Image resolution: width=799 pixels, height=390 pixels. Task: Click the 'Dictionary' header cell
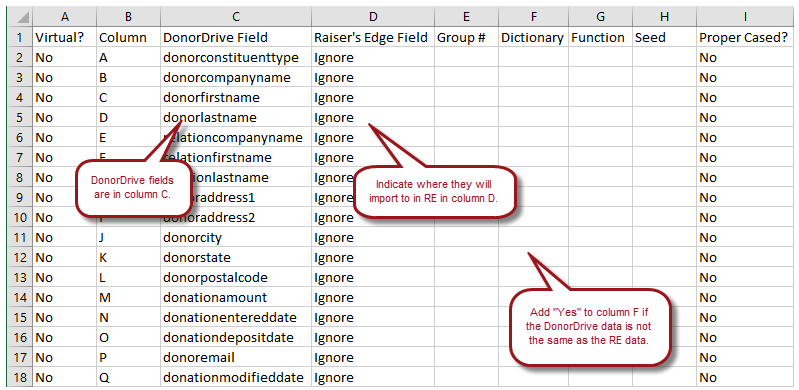(534, 38)
